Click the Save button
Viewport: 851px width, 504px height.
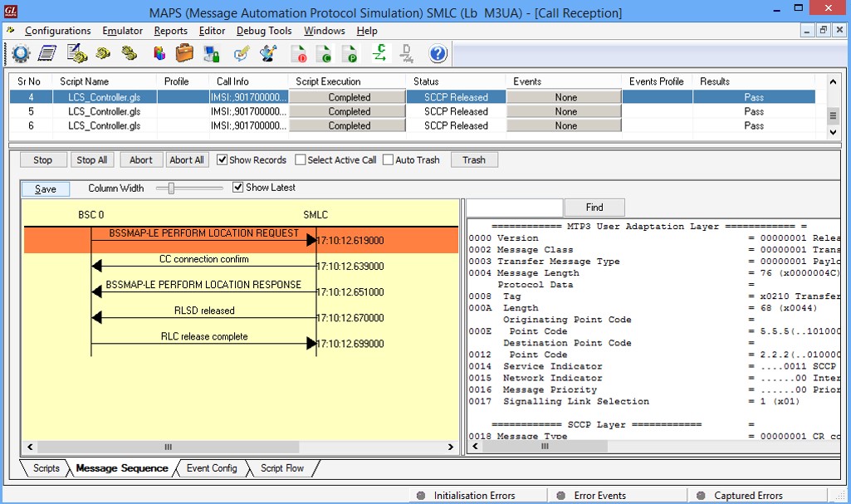(46, 188)
